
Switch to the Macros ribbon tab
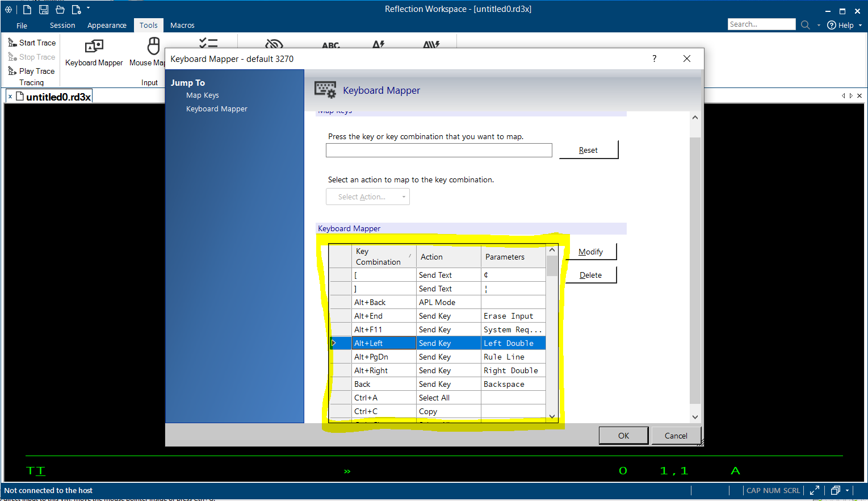[x=182, y=26]
